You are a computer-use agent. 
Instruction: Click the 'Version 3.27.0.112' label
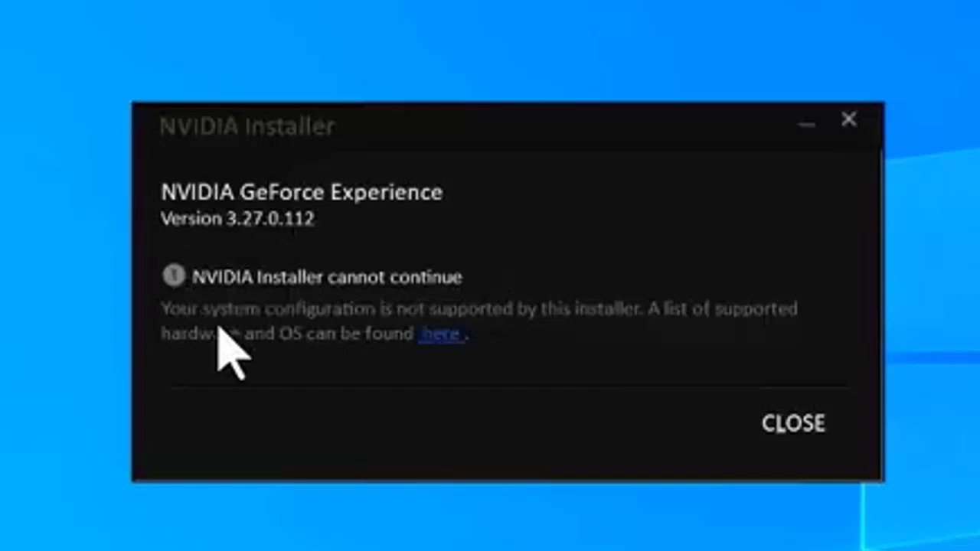click(x=237, y=219)
